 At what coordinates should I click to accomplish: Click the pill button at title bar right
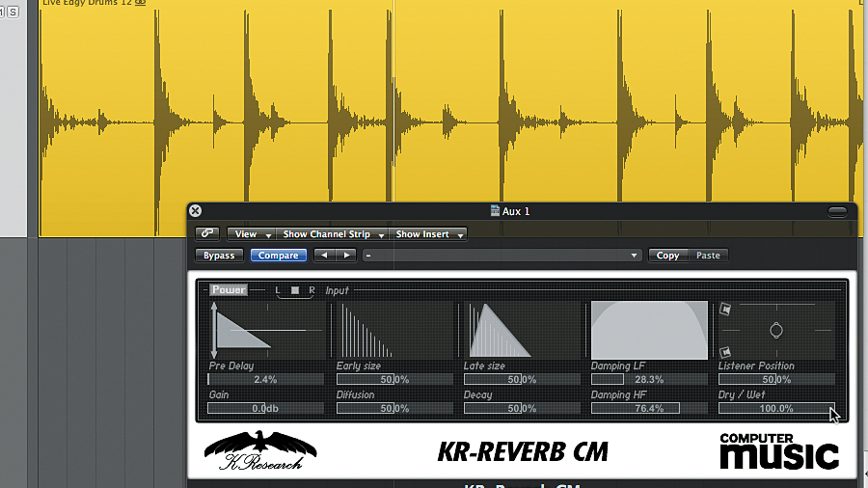837,211
